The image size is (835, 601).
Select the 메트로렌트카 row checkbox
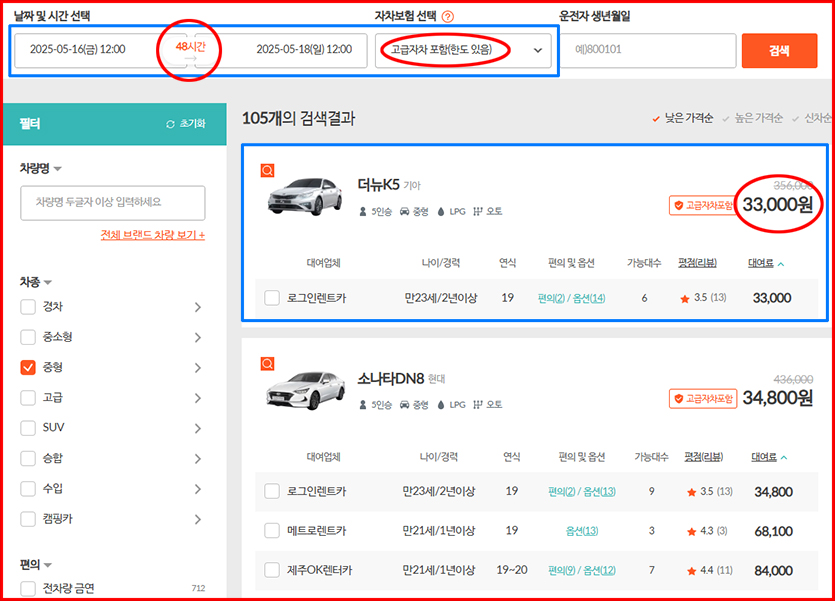coord(272,530)
